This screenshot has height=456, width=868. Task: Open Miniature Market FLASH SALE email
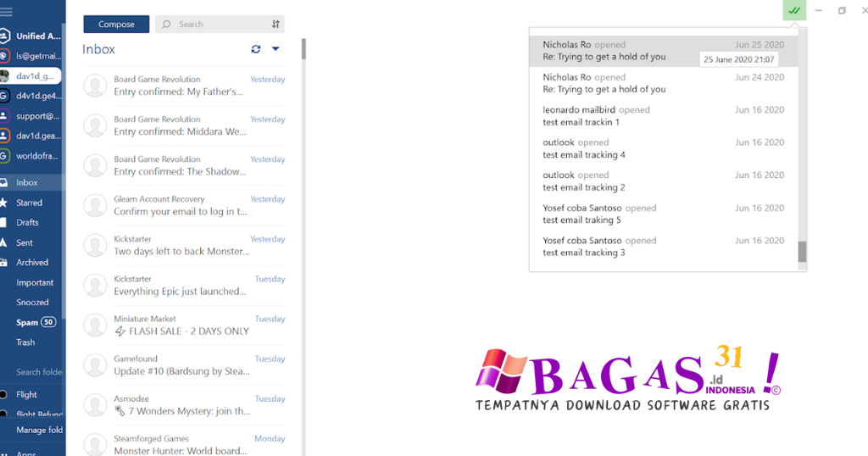tap(184, 325)
